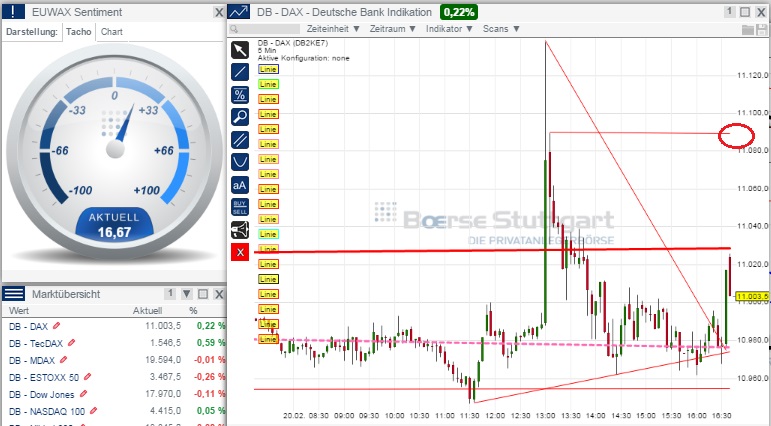Open the BUY SELL marker tool
The height and width of the screenshot is (426, 771).
tap(240, 207)
